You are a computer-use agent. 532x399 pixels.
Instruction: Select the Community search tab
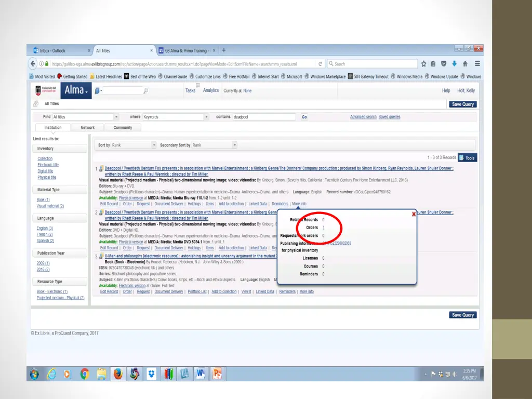(123, 128)
